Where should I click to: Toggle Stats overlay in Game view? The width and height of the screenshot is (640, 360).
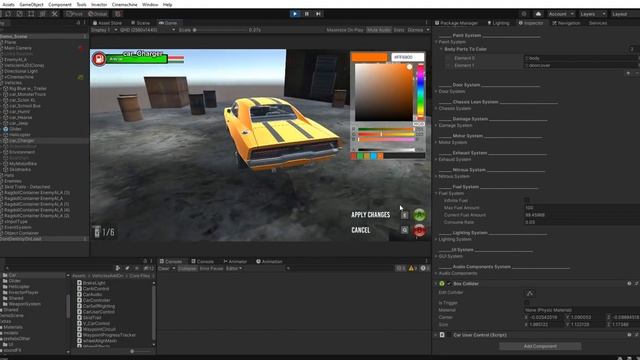[399, 30]
